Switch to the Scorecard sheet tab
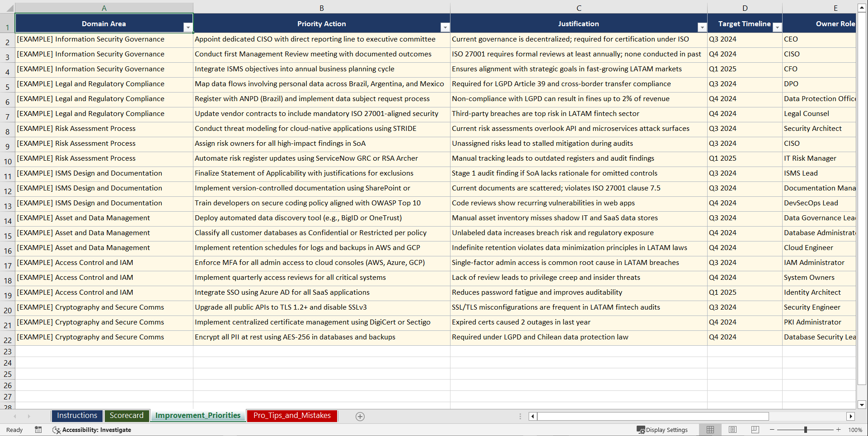Screen dimensions: 868x436 coord(127,415)
